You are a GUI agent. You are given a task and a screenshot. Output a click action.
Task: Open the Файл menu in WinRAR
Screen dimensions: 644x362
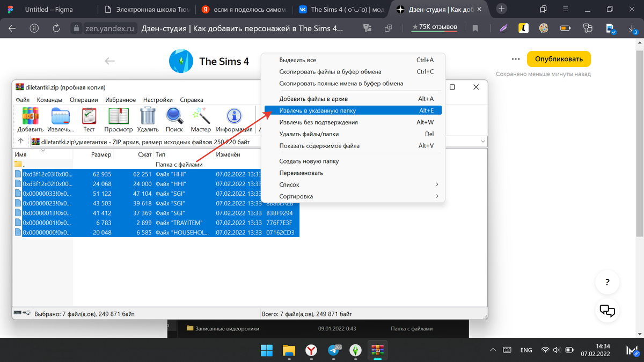coord(23,100)
